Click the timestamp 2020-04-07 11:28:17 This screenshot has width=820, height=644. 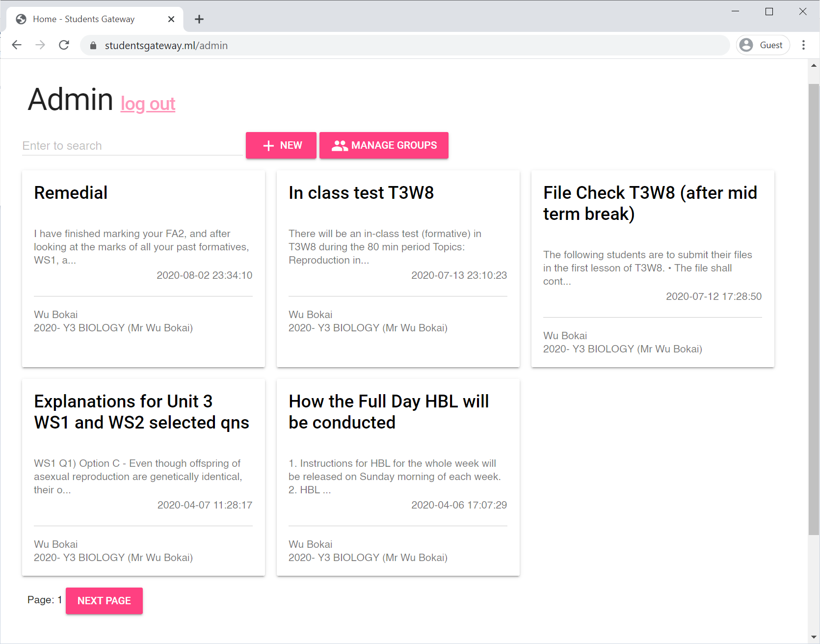(x=205, y=505)
